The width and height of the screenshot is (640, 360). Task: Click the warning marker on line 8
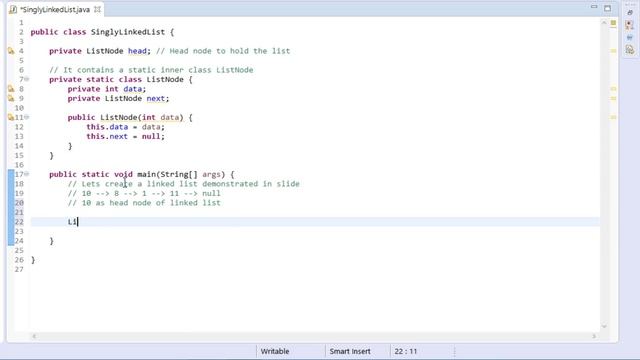(11, 89)
